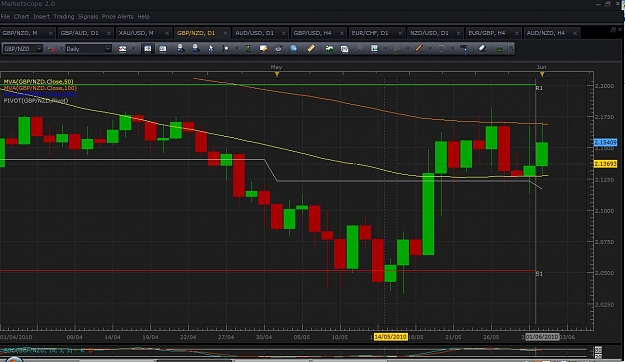Toggle the first chart-mode button
The height and width of the screenshot is (362, 625).
tap(147, 49)
